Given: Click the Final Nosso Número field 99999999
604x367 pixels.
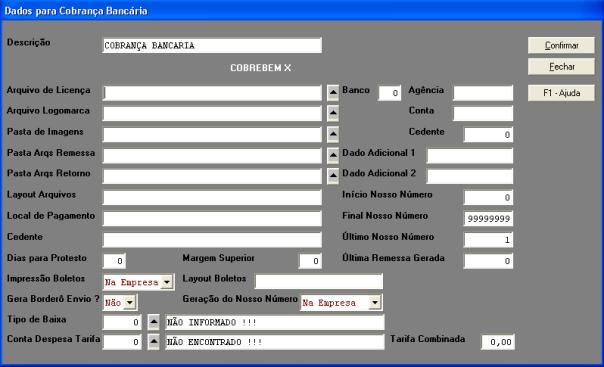Looking at the screenshot, I should point(488,219).
